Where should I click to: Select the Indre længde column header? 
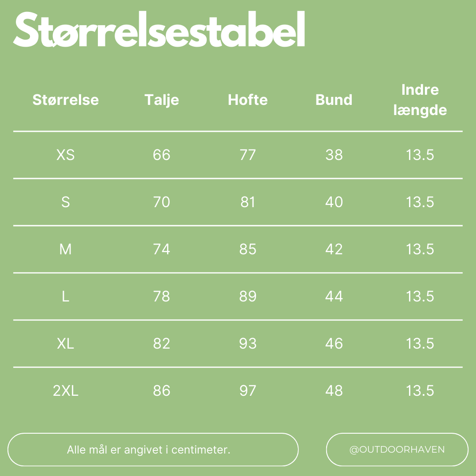pos(420,100)
